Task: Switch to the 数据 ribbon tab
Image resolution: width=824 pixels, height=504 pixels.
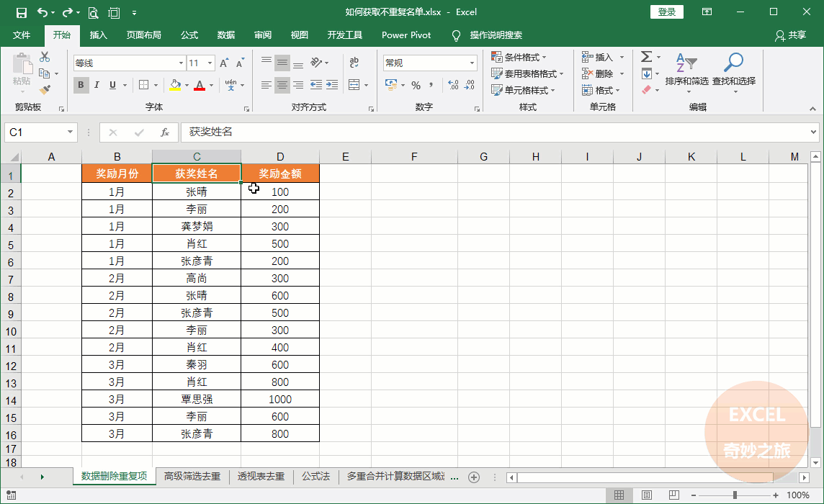Action: click(x=226, y=35)
